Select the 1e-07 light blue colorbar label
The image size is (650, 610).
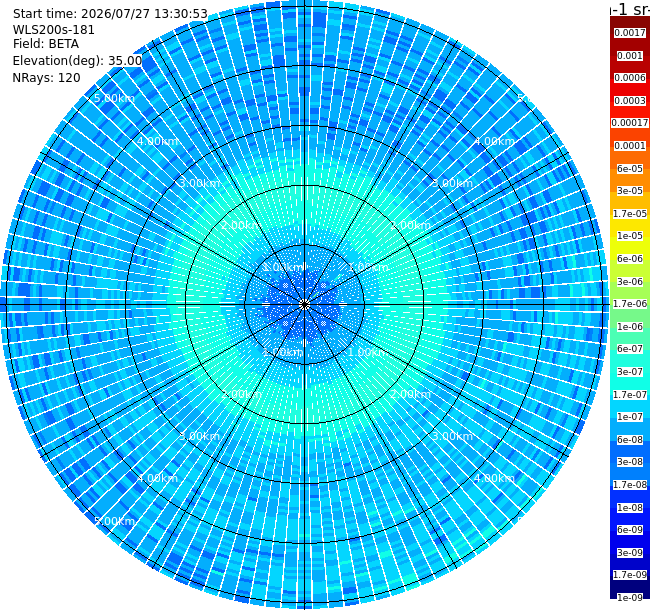point(630,417)
